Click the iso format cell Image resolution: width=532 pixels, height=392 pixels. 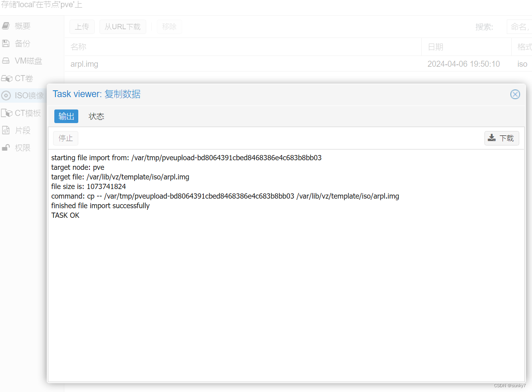click(x=522, y=64)
